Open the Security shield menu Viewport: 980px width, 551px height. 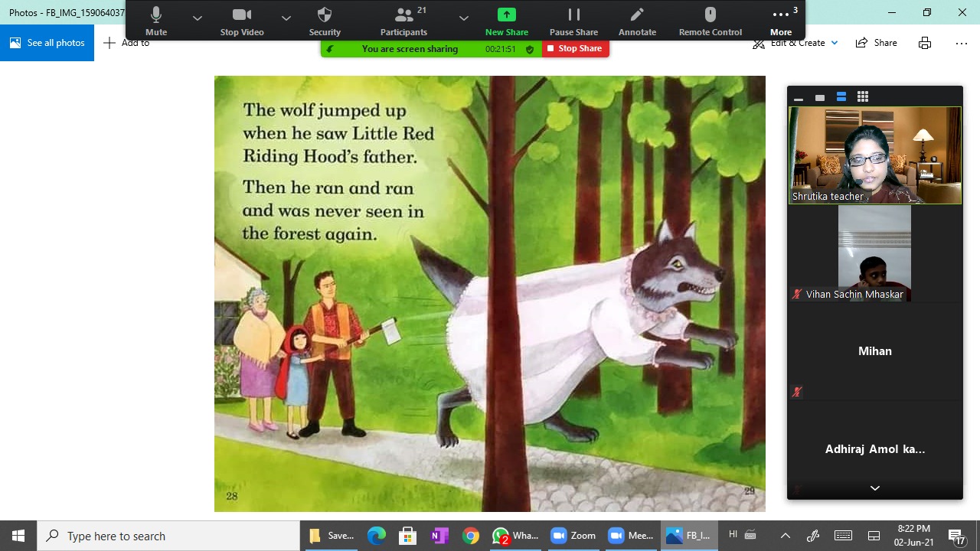325,21
